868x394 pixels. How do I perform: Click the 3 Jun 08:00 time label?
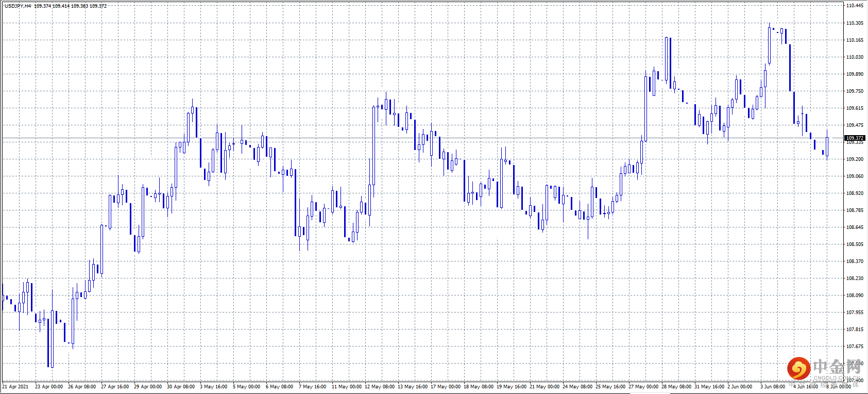[x=773, y=386]
